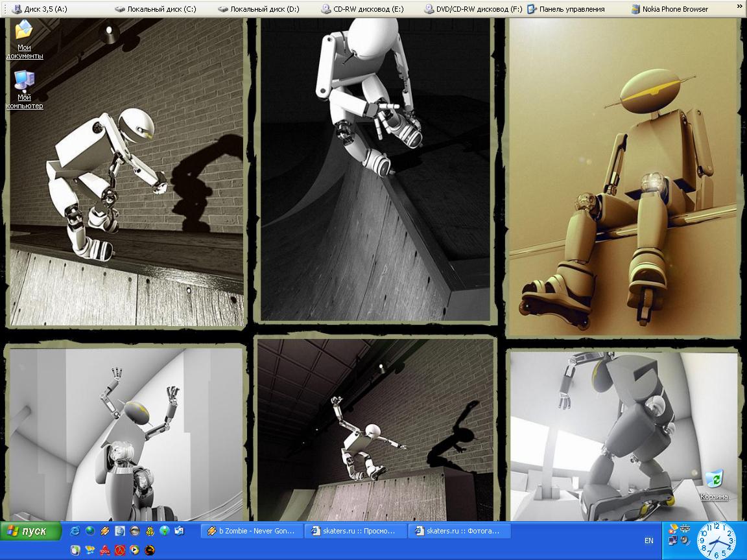The image size is (747, 560).
Task: Open the пуск Start menu
Action: click(31, 531)
